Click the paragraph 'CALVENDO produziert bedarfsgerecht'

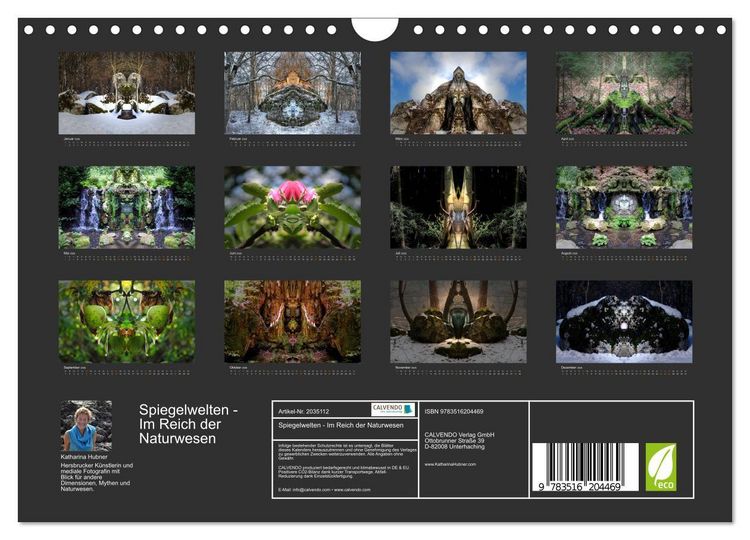click(x=344, y=471)
